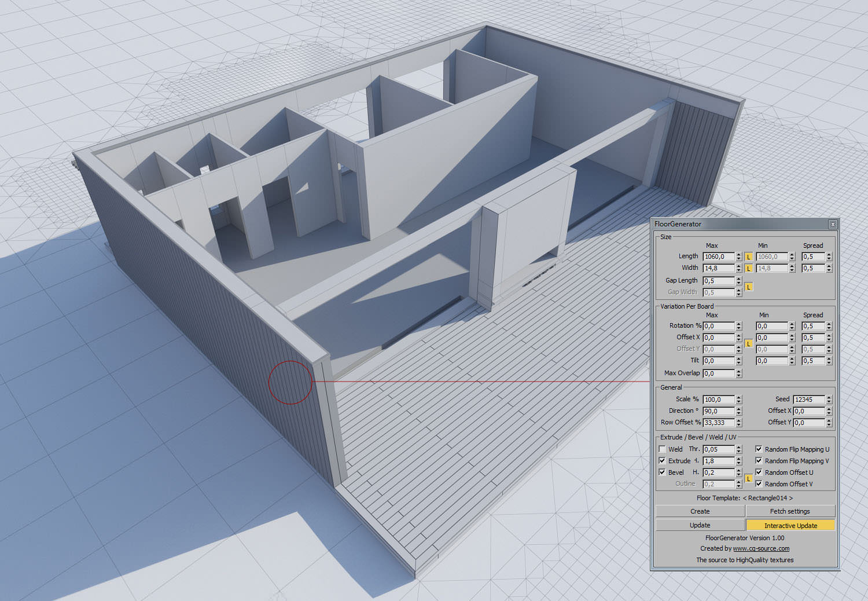
Task: Turn off Random Offset V
Action: (x=759, y=484)
